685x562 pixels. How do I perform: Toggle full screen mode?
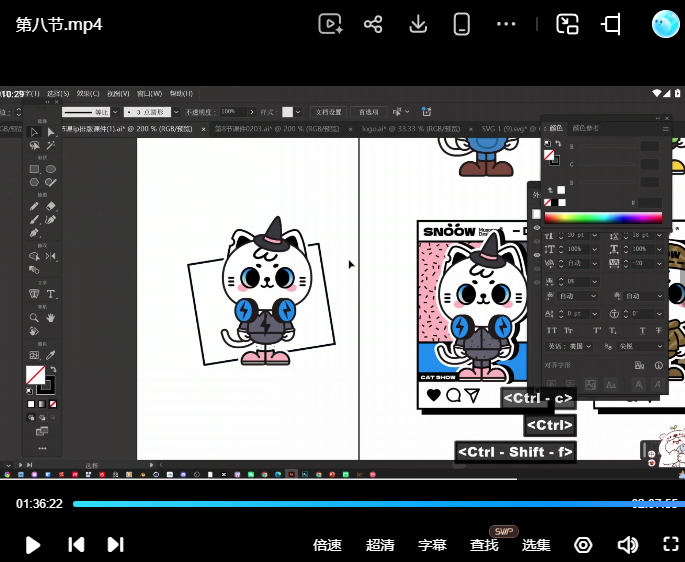[671, 545]
